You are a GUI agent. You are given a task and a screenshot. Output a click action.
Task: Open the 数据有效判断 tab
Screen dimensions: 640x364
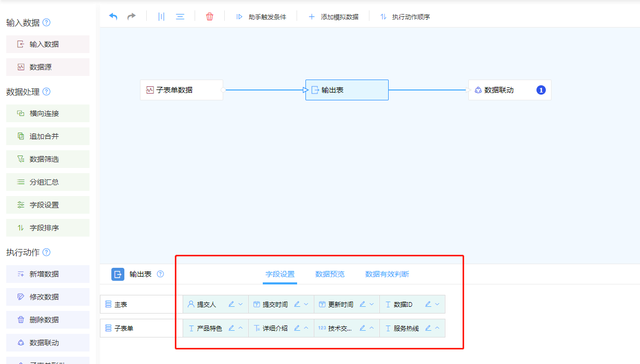387,274
